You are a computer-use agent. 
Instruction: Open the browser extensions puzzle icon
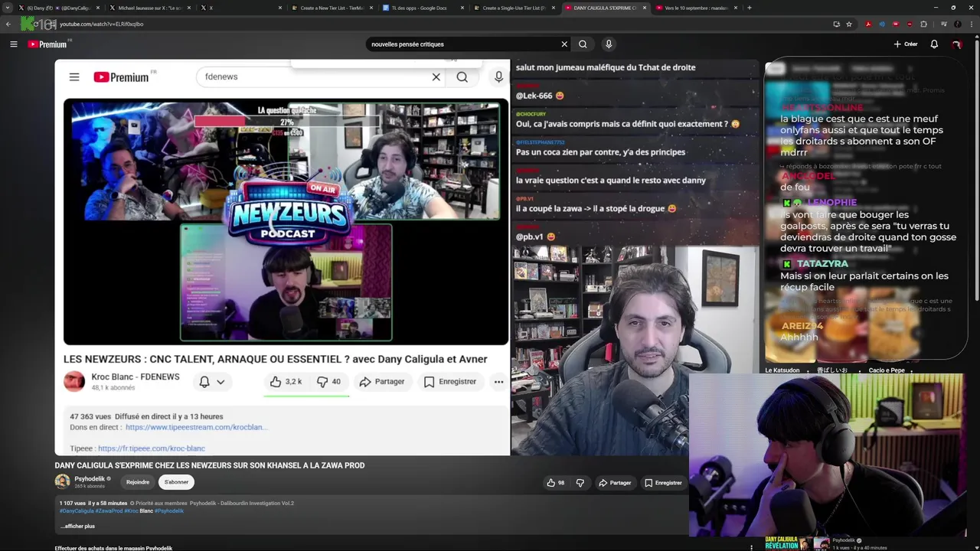924,24
